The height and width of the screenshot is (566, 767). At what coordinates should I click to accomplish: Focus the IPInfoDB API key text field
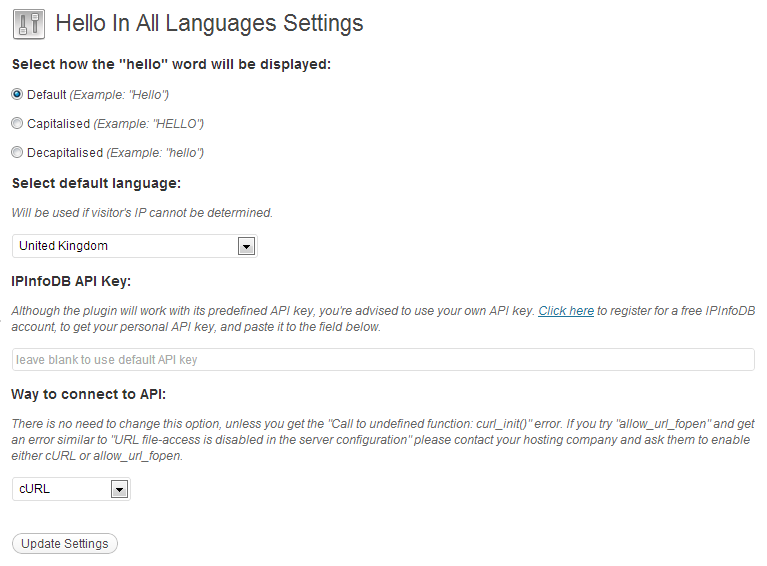click(x=383, y=360)
